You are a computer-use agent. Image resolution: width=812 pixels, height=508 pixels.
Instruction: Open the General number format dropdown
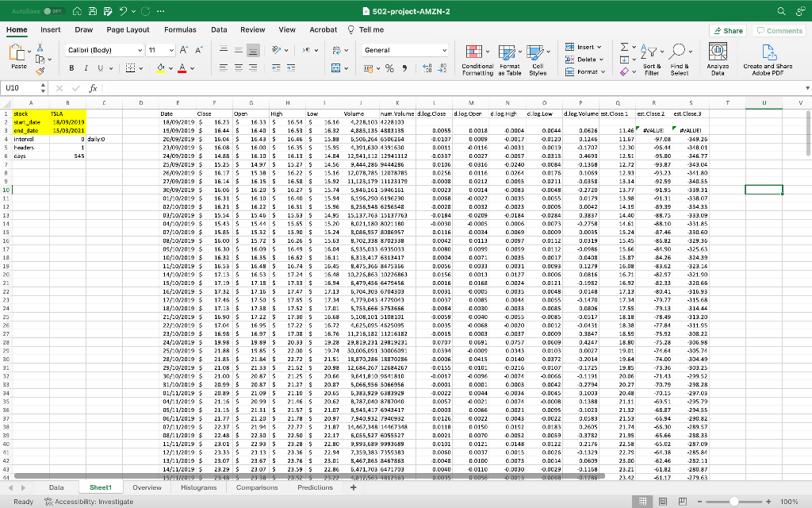click(x=444, y=49)
